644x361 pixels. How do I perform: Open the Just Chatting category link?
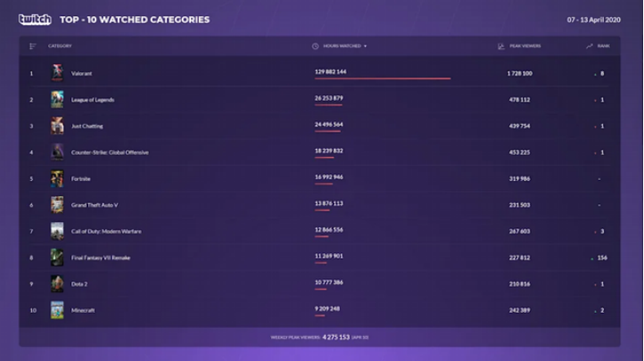tap(87, 126)
